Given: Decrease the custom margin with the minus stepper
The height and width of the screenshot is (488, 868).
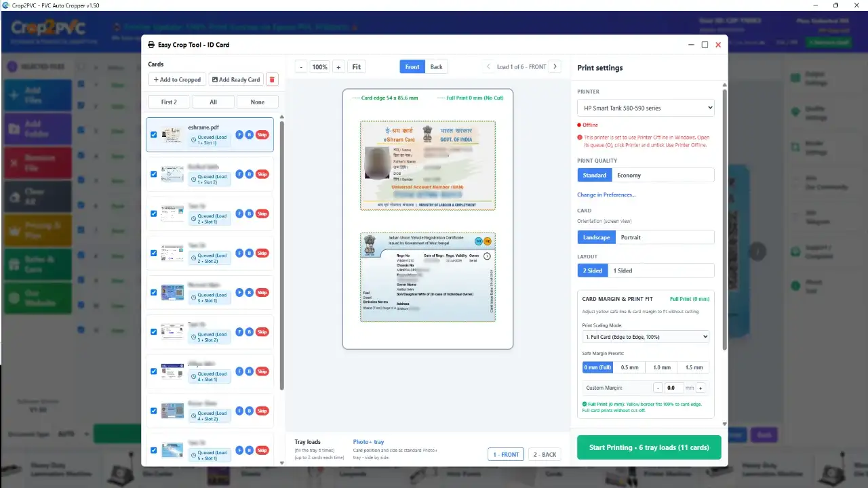Looking at the screenshot, I should tap(658, 388).
